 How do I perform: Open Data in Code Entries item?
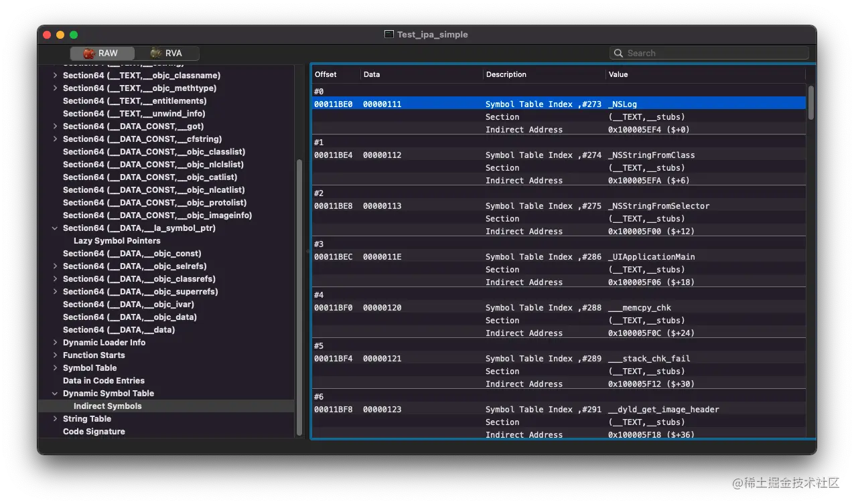(x=166, y=381)
